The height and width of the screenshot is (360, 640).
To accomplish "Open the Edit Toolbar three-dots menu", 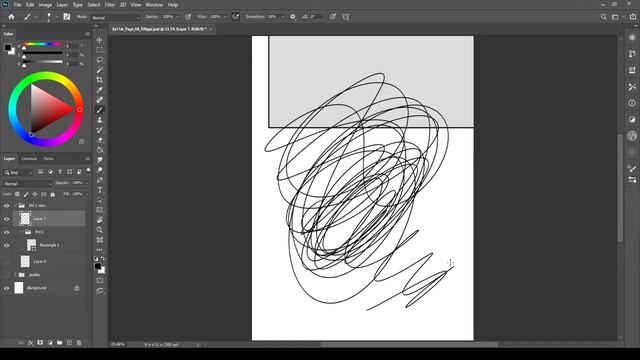I will pyautogui.click(x=100, y=249).
